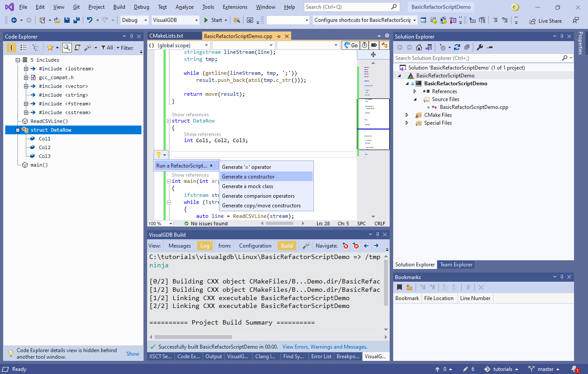Click the Show link in Code Explorer
The image size is (588, 374).
(133, 353)
